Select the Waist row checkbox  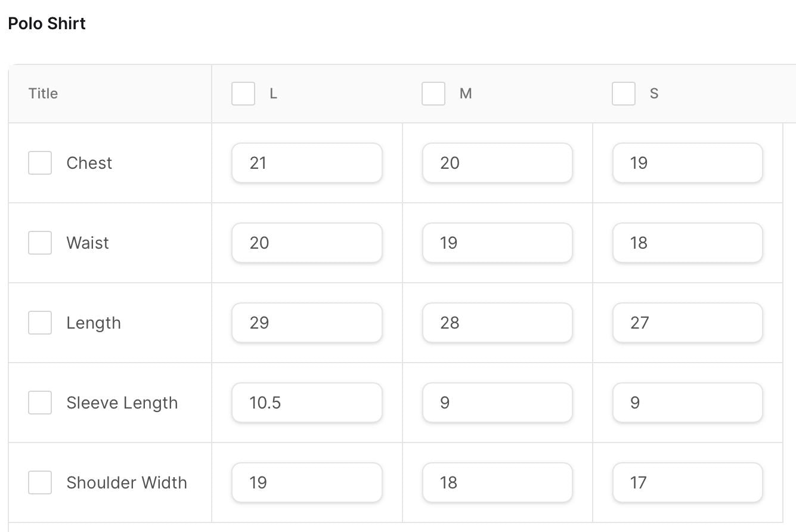pos(40,243)
